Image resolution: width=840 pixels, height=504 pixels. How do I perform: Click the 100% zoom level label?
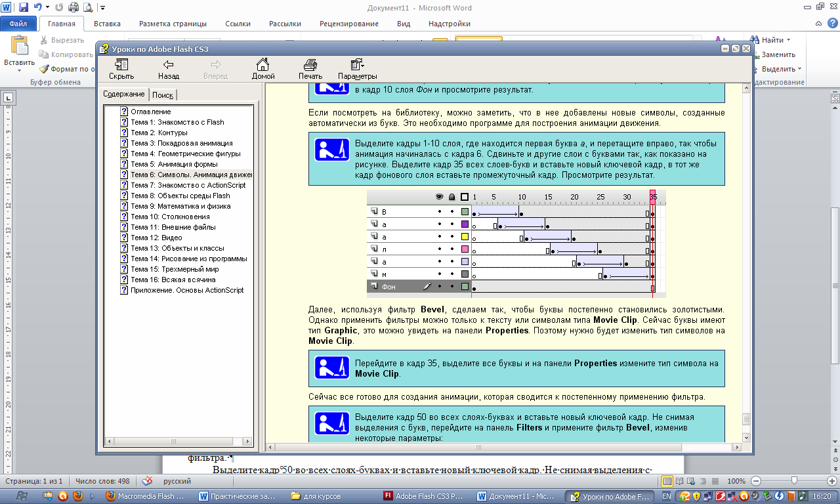pyautogui.click(x=736, y=481)
